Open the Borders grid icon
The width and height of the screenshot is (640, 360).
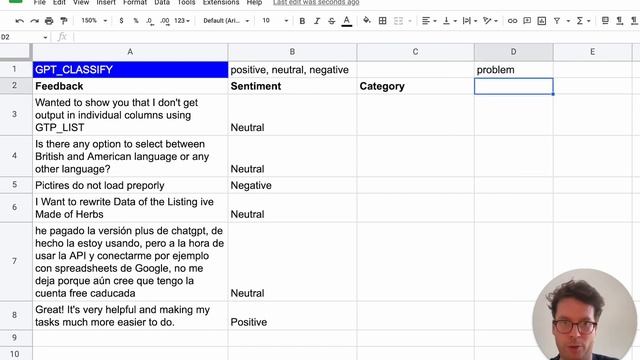point(382,21)
